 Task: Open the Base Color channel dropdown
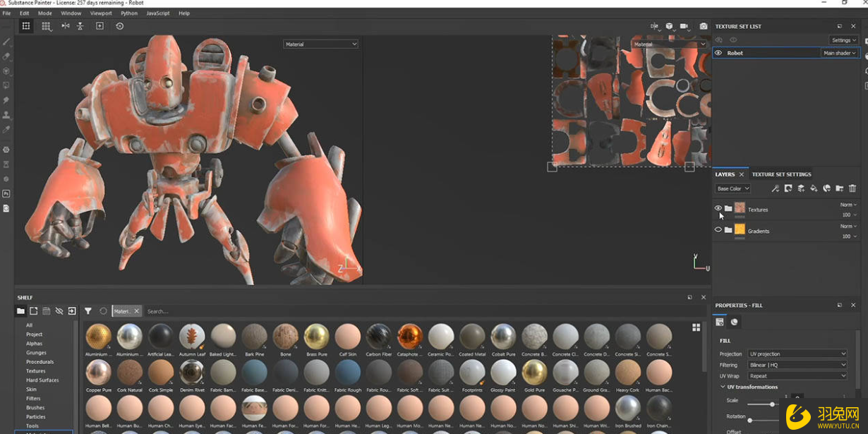733,188
